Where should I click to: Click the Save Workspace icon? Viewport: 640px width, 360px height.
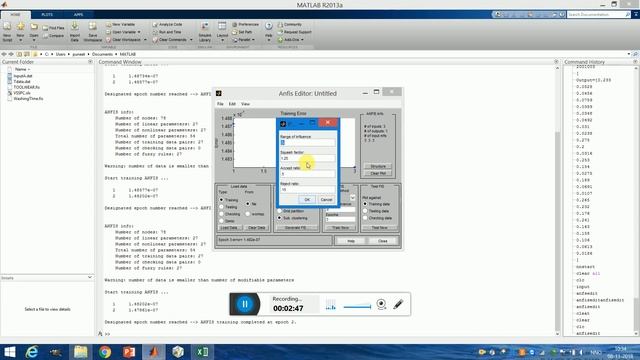pyautogui.click(x=93, y=27)
